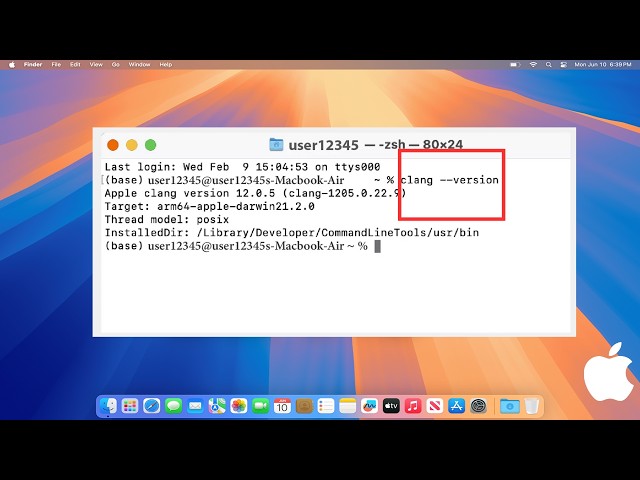
Task: Open News from the Dock
Action: [435, 406]
